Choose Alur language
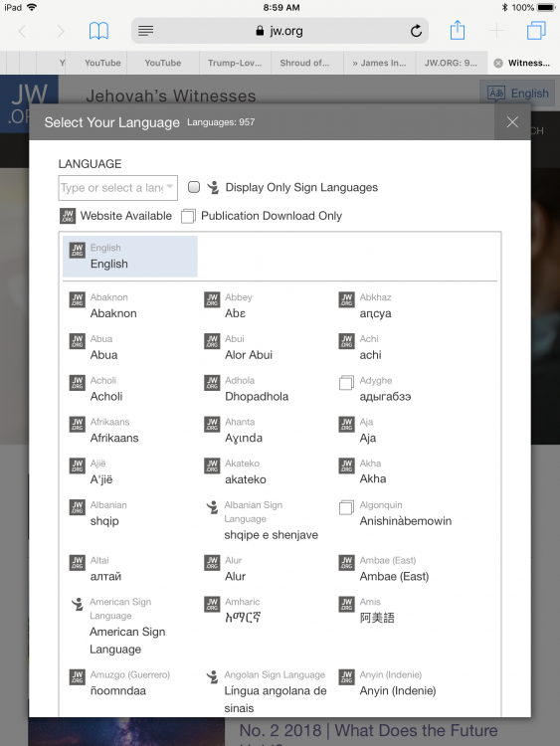This screenshot has height=746, width=560. (235, 576)
